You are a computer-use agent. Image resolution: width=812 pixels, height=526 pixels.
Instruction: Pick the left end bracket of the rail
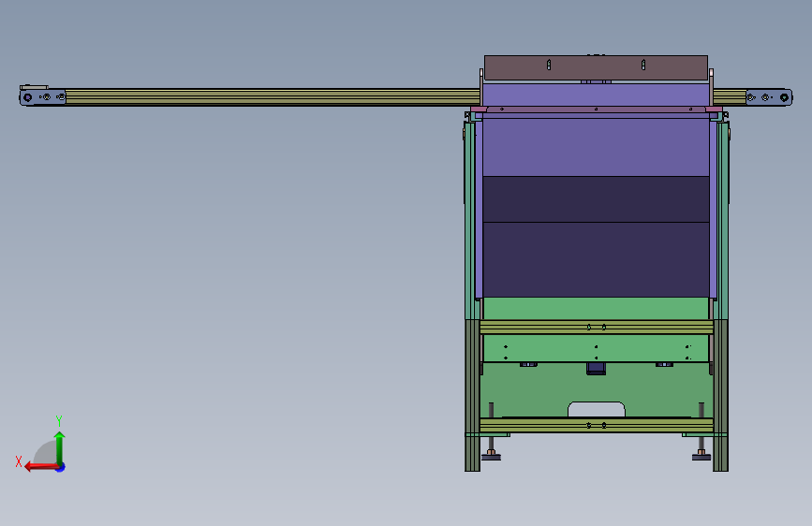(x=42, y=96)
